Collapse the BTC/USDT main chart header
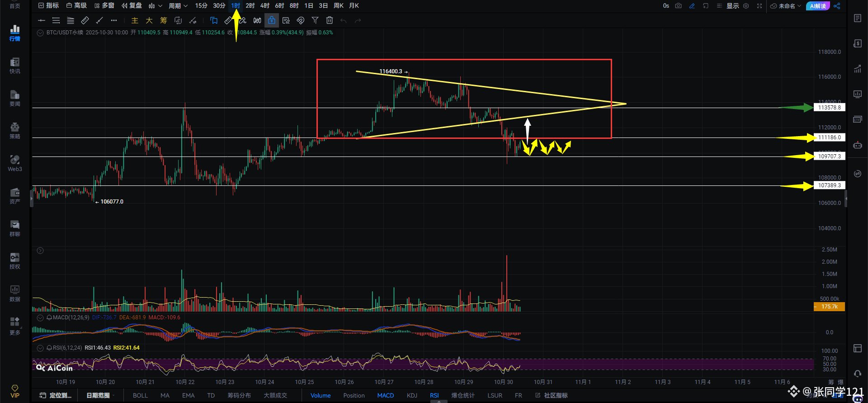868x403 pixels. click(x=40, y=33)
